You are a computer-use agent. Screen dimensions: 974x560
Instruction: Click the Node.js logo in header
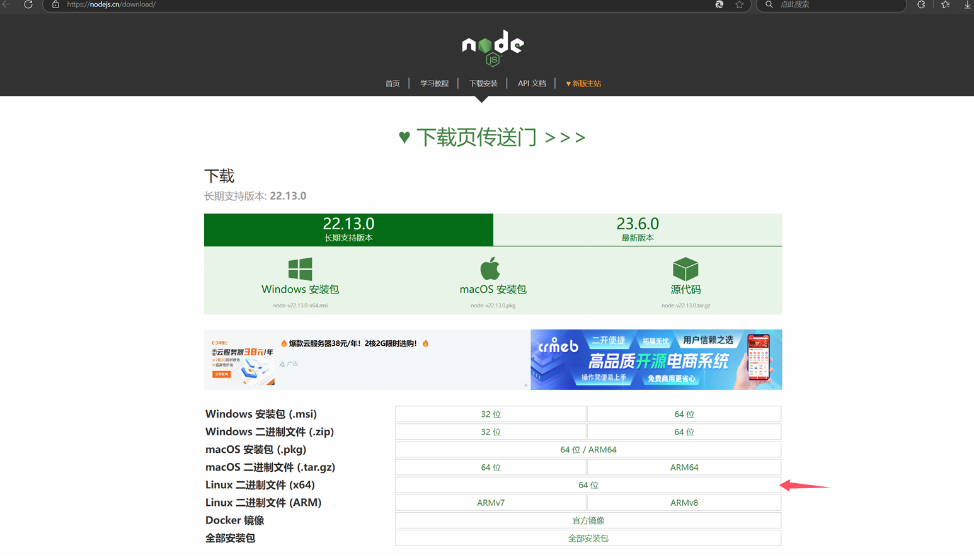coord(493,48)
